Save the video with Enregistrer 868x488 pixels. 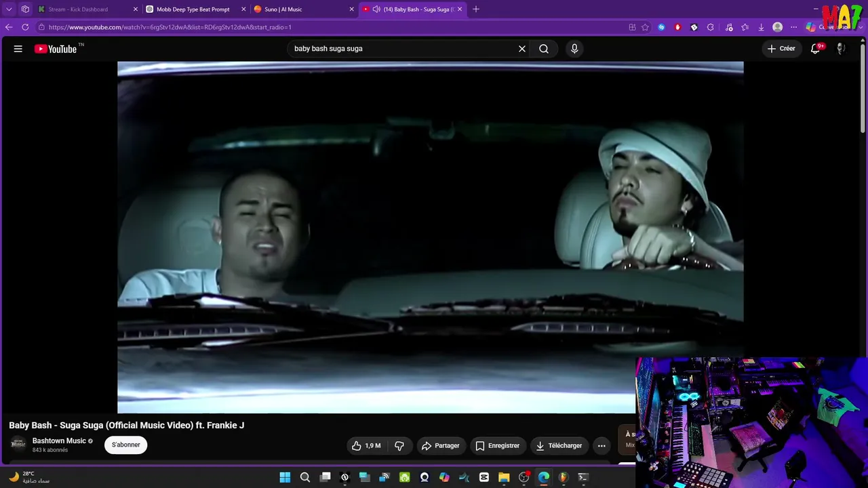click(498, 445)
